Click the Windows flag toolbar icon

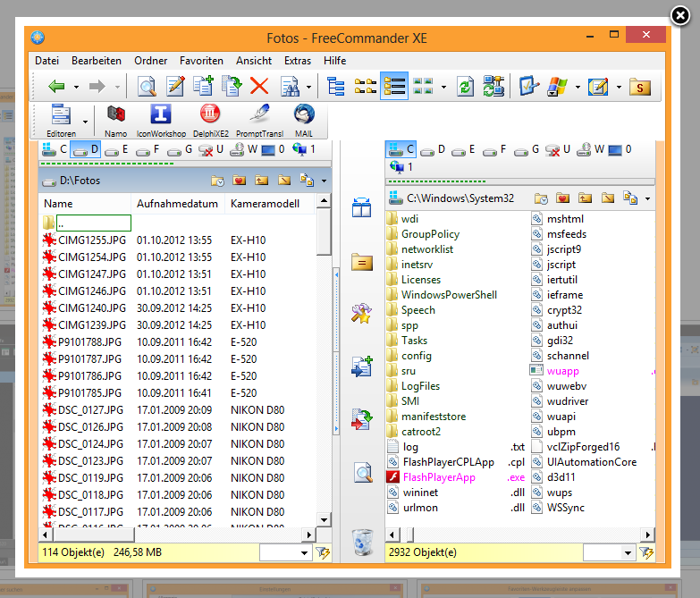tap(557, 86)
